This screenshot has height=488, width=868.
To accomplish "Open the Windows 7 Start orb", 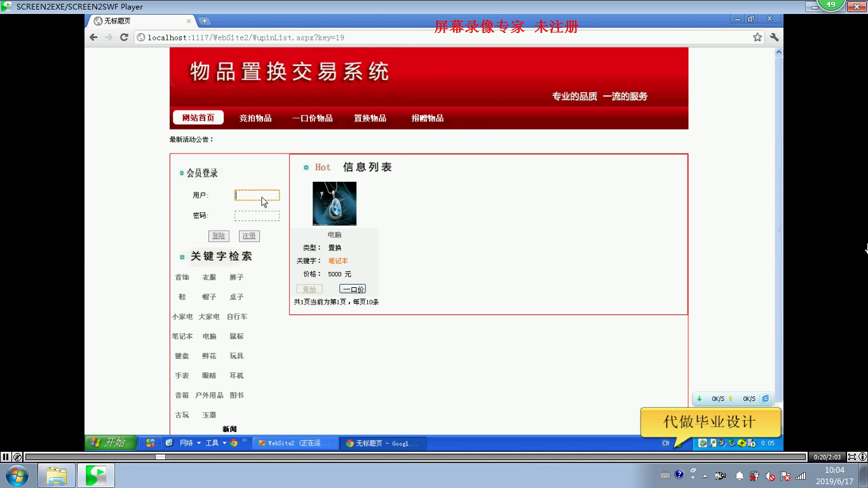I will pyautogui.click(x=17, y=475).
